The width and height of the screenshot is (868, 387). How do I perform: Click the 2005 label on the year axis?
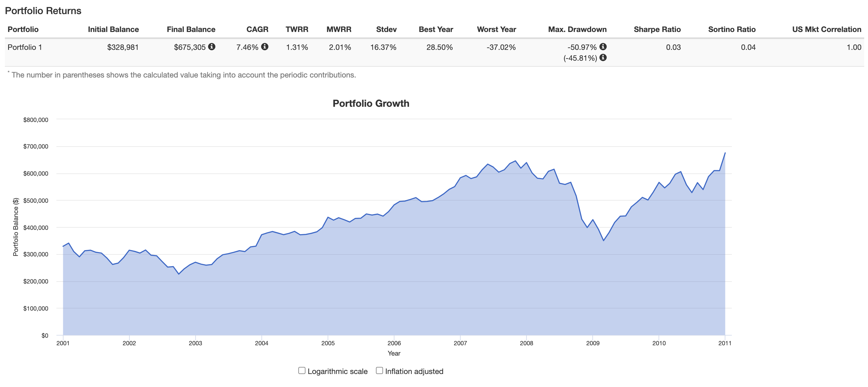[x=328, y=343]
